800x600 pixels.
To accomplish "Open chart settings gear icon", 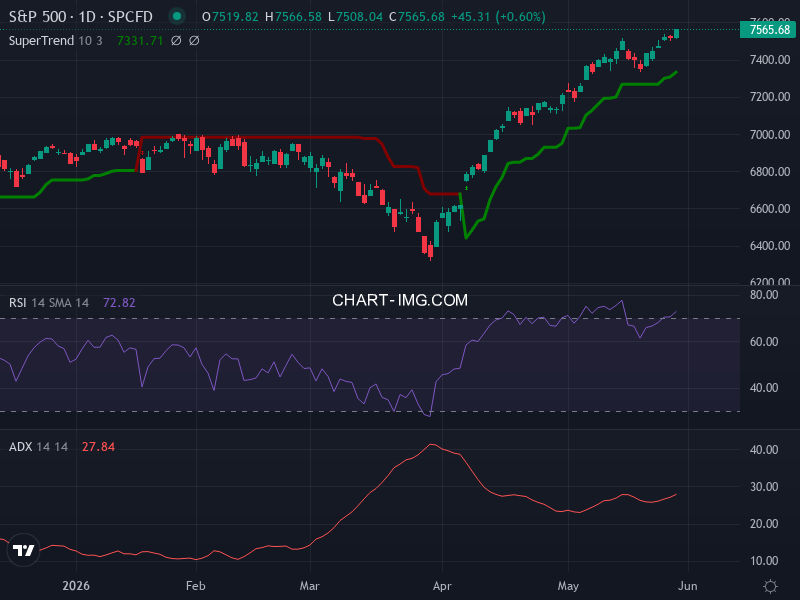I will [770, 586].
